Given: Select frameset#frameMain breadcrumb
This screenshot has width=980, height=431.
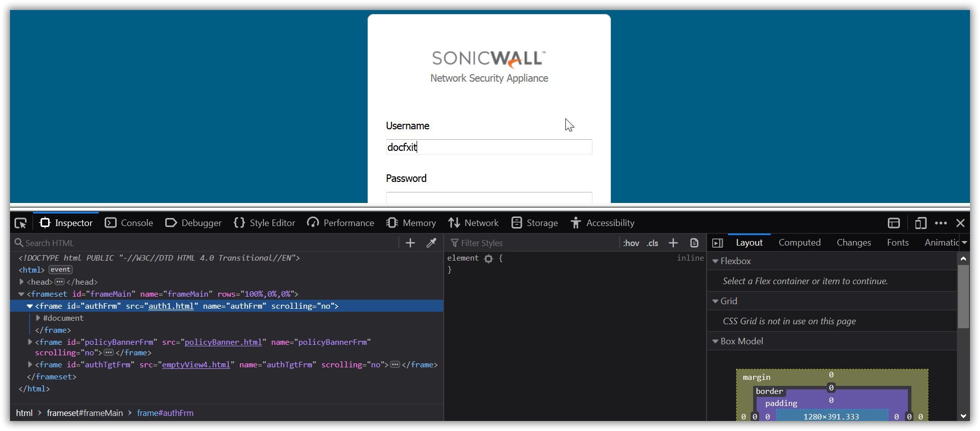Looking at the screenshot, I should (85, 413).
